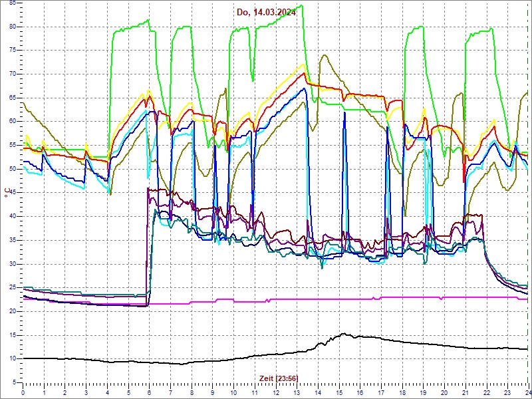This screenshot has height=399, width=532.
Task: Click the 30 y-axis value
Action: [13, 264]
